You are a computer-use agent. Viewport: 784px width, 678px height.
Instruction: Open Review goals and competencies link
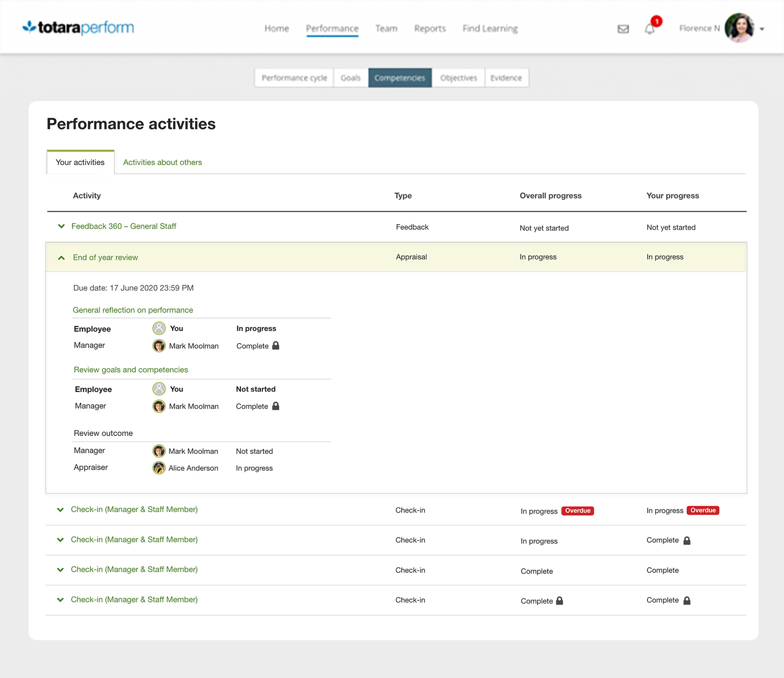131,370
